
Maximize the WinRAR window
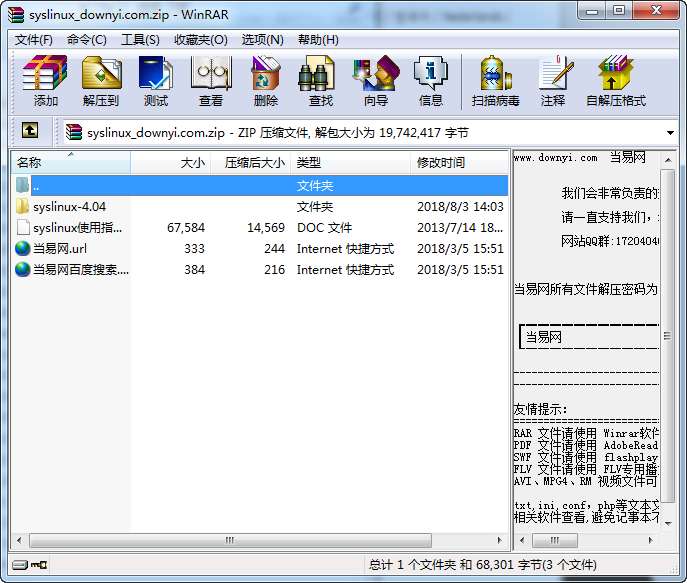pyautogui.click(x=619, y=11)
